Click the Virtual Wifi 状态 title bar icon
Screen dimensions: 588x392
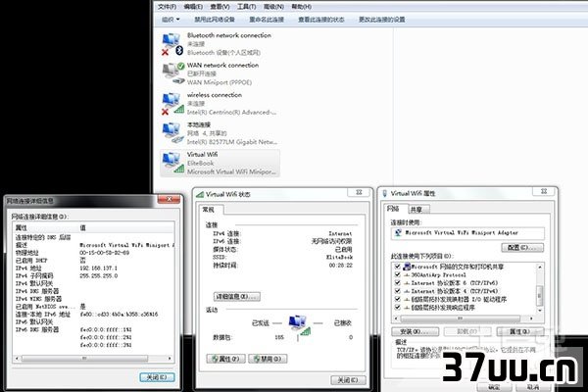click(200, 194)
